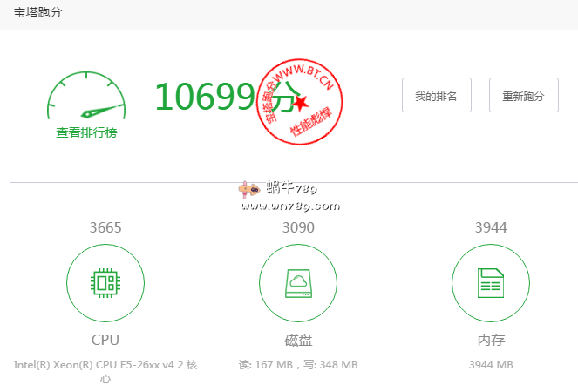Viewport: 578px width, 392px height.
Task: Click the disk cloud drive icon
Action: [x=298, y=282]
